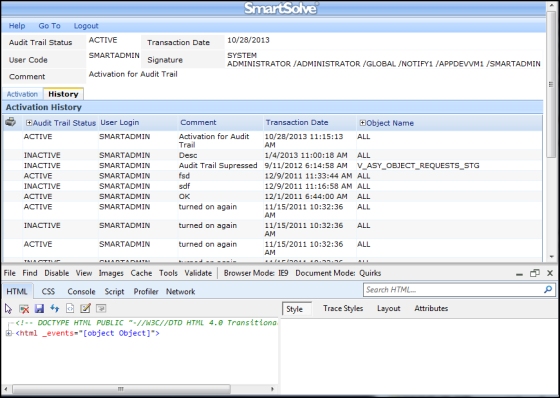Open the Validate menu
Screen dimensions: 560x398
[x=198, y=273]
